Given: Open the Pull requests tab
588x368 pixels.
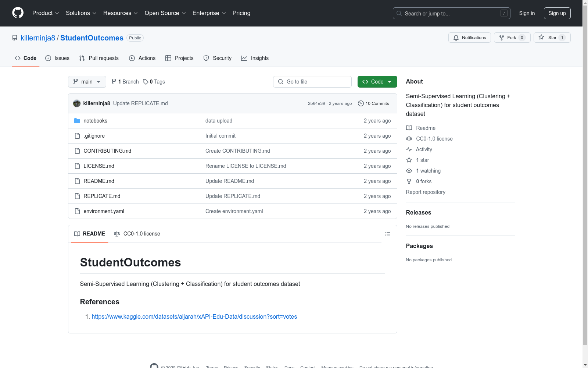Looking at the screenshot, I should (99, 58).
